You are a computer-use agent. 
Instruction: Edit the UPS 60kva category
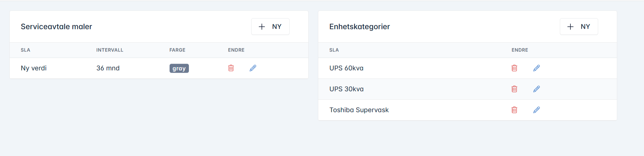pyautogui.click(x=536, y=68)
